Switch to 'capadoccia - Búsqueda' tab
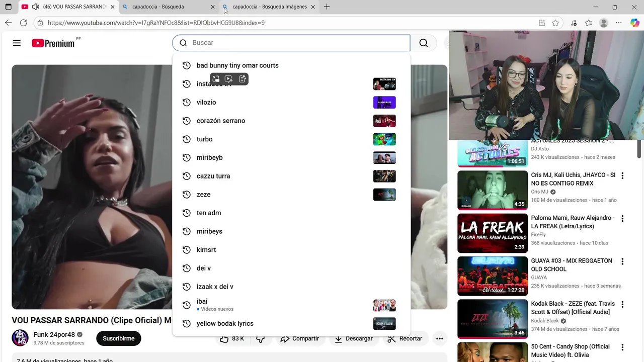Viewport: 644px width, 362px height. click(169, 7)
